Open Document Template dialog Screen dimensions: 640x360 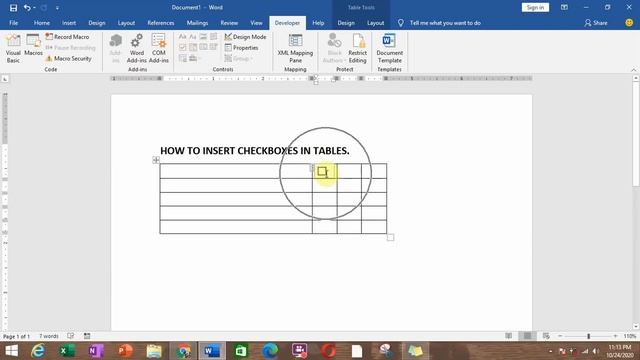389,48
